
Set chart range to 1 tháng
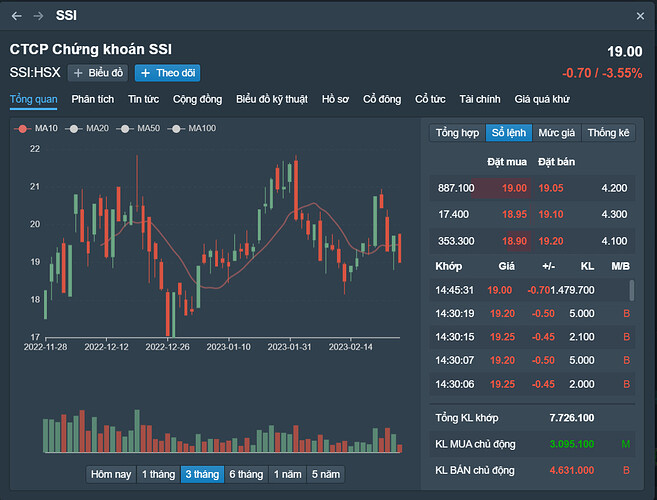[x=158, y=474]
